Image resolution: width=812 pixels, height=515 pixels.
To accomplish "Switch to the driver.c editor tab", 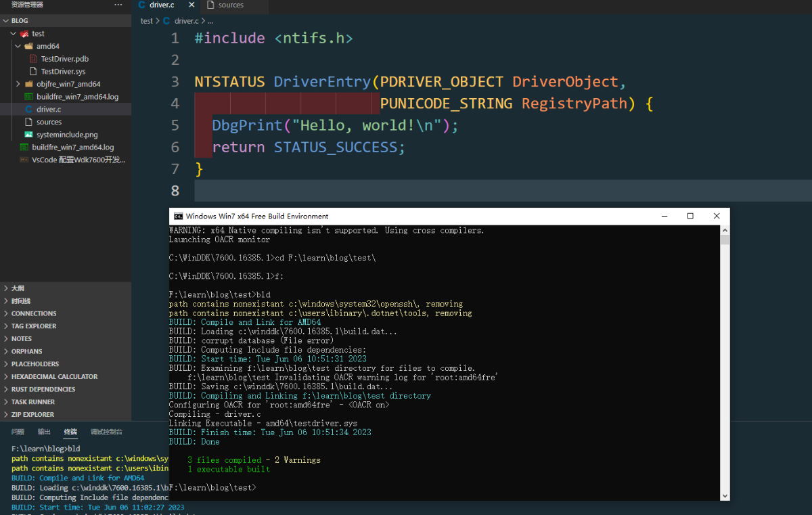I will tap(162, 5).
